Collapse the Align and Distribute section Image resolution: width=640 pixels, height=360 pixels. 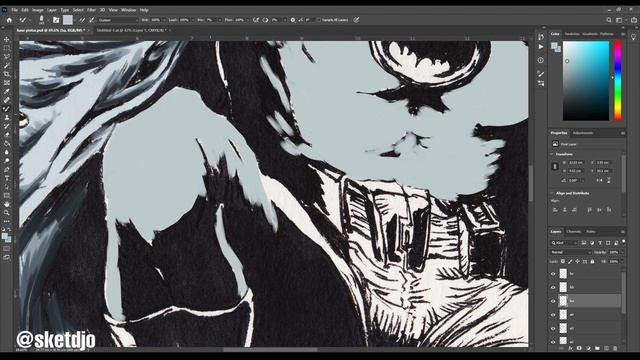[x=553, y=193]
